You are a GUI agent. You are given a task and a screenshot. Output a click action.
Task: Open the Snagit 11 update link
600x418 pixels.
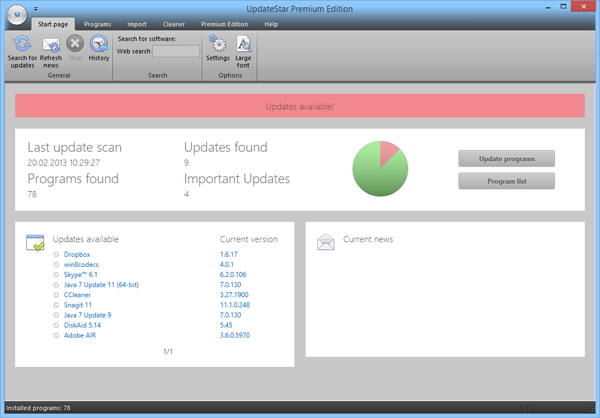(x=78, y=305)
